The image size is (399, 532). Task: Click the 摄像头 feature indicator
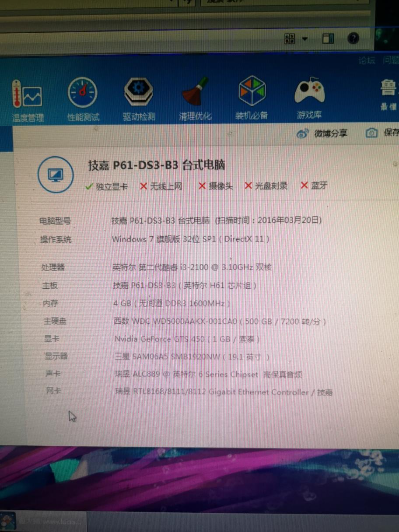tap(216, 186)
